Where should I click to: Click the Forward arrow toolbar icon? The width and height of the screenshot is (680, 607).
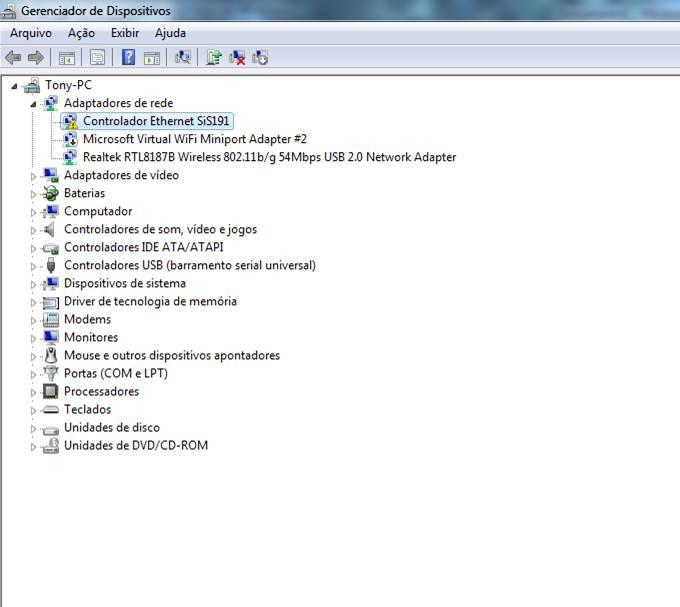click(36, 57)
